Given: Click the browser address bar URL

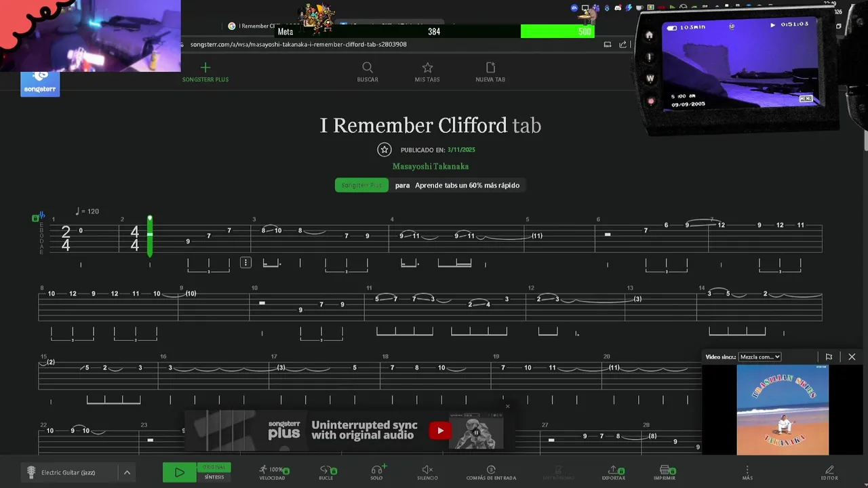Looking at the screenshot, I should pyautogui.click(x=298, y=45).
